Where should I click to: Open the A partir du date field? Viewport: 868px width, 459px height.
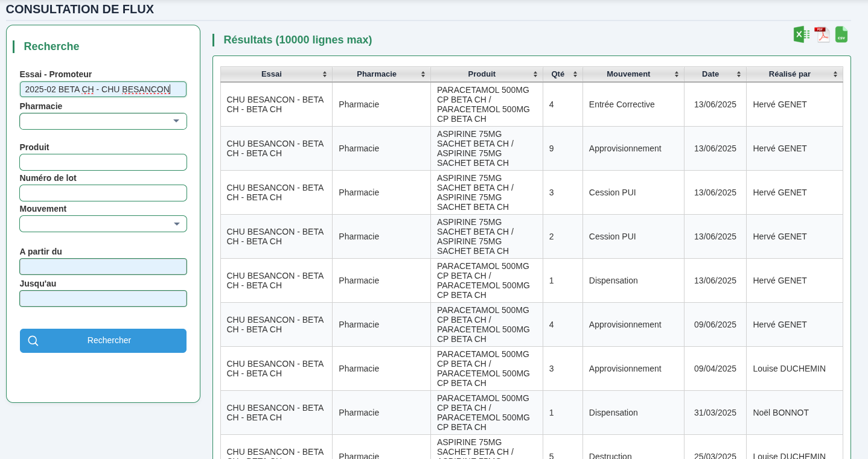click(103, 267)
